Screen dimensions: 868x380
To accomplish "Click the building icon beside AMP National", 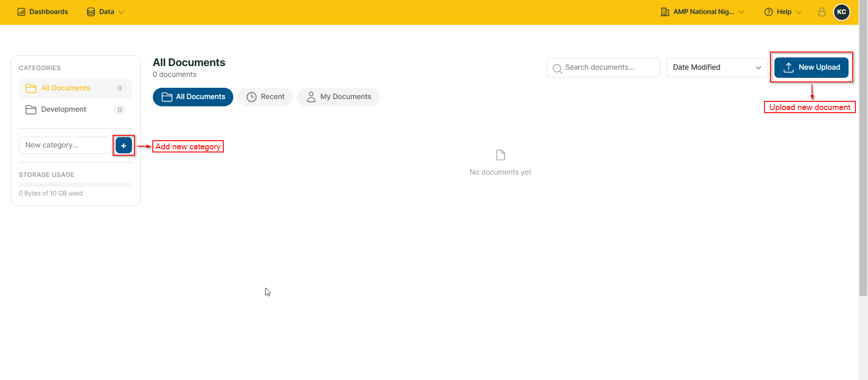I will click(x=665, y=12).
